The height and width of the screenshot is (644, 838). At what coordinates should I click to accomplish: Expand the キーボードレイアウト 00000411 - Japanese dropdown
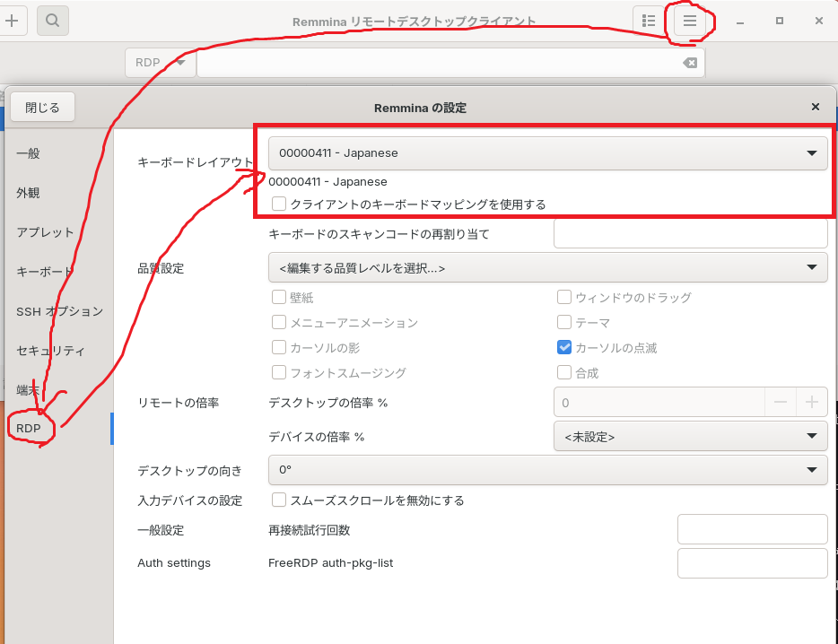(548, 153)
